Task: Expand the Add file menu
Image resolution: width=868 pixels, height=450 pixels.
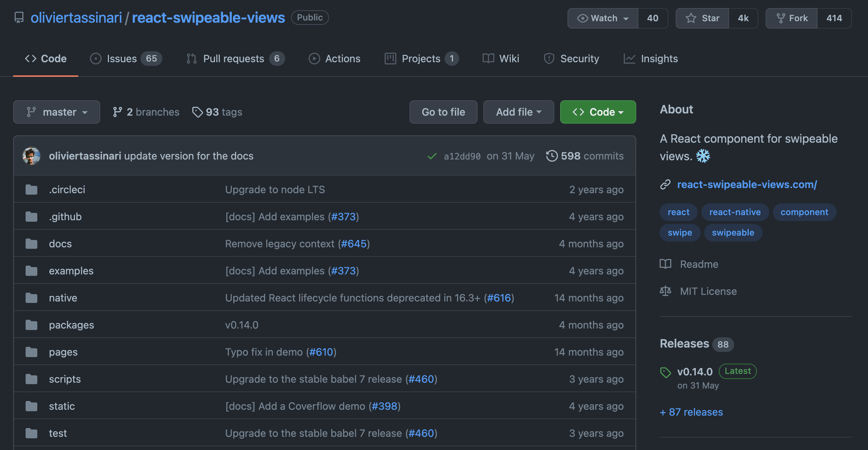Action: [x=518, y=112]
